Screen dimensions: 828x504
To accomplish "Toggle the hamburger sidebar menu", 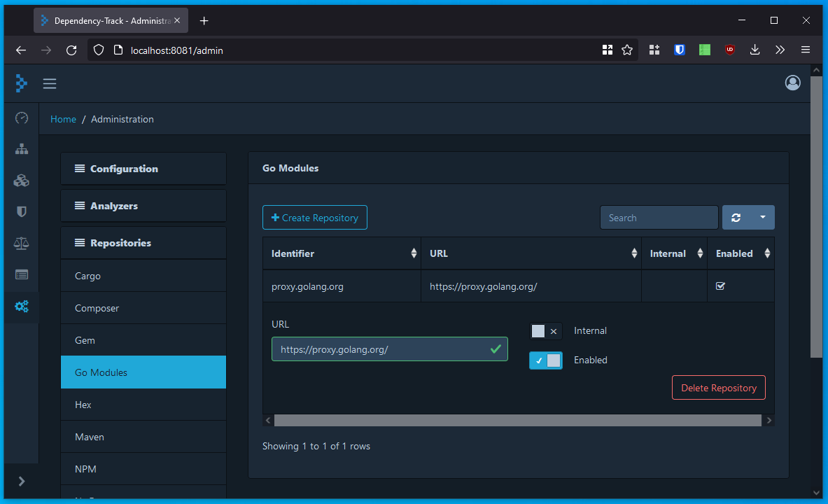I will pos(50,83).
